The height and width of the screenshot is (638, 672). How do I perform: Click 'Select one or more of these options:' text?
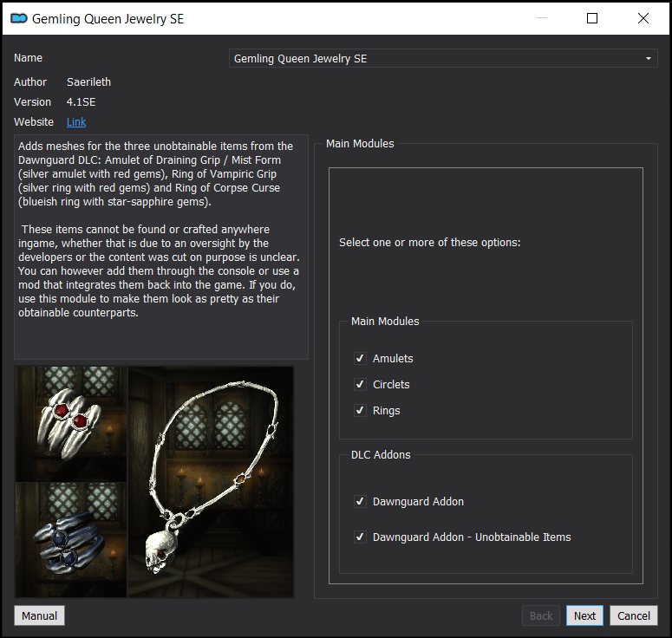point(430,243)
